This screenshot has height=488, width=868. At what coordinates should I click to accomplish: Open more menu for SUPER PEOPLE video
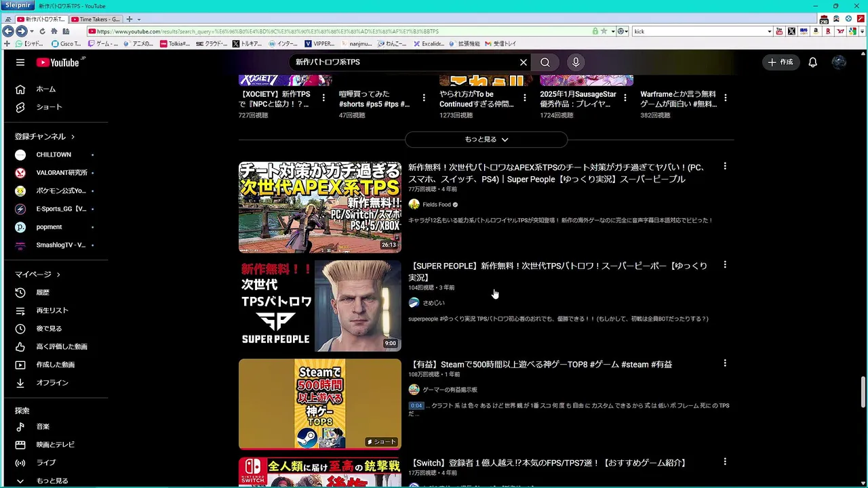click(725, 265)
